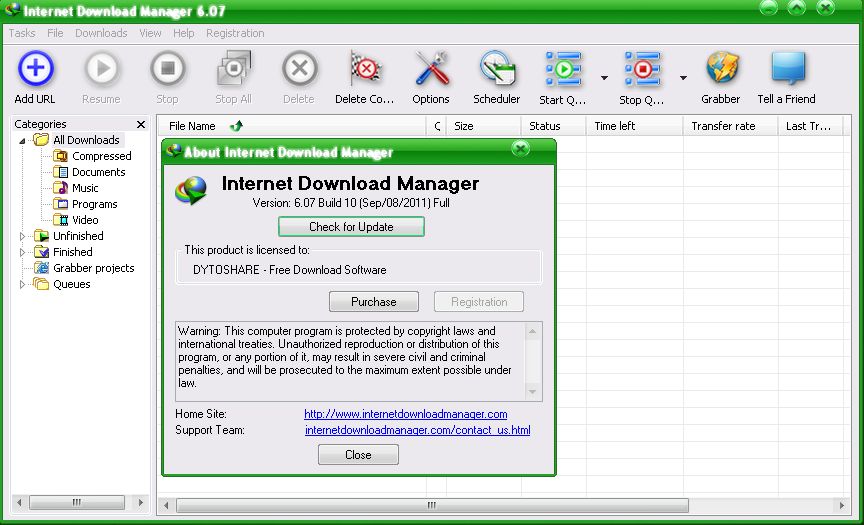Select the Documents category

tap(99, 172)
